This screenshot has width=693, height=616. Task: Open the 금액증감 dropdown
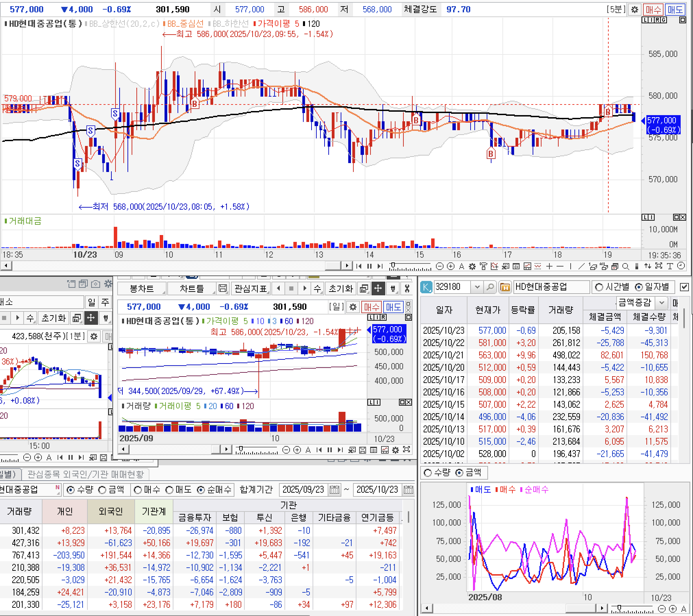click(662, 303)
